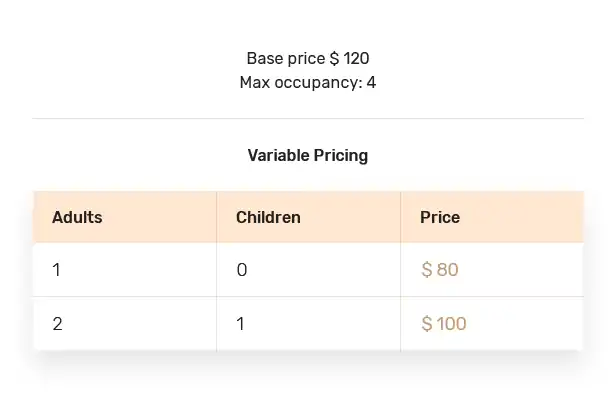
Task: Click the number 80 in first price
Action: tap(448, 270)
